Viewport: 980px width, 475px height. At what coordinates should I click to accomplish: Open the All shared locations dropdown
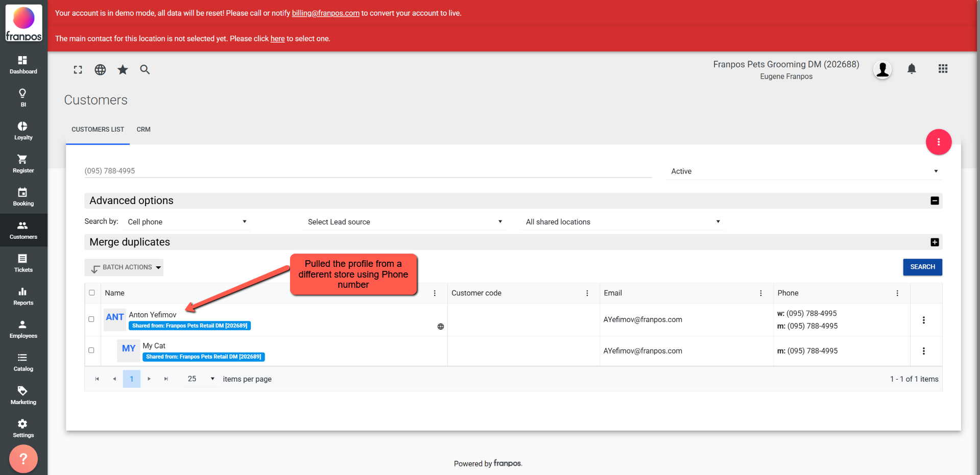pos(623,222)
